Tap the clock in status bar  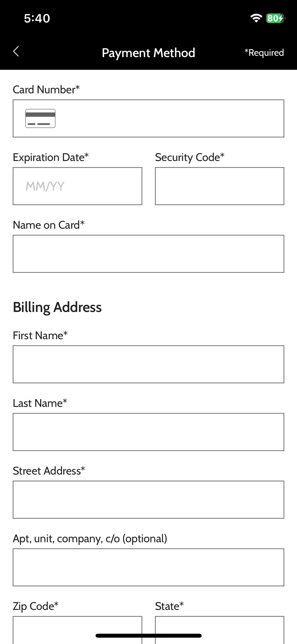click(37, 18)
